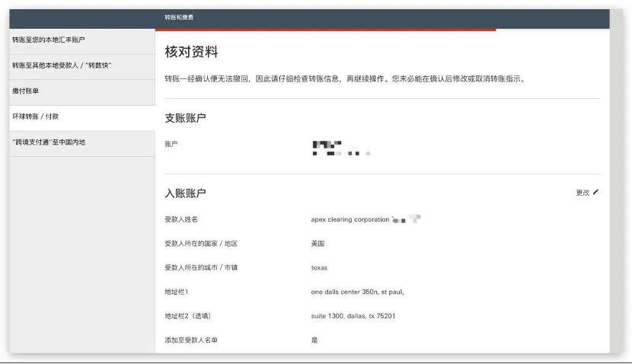
Task: Click the 受款人所在的城市 / 市镇 label
Action: [201, 267]
